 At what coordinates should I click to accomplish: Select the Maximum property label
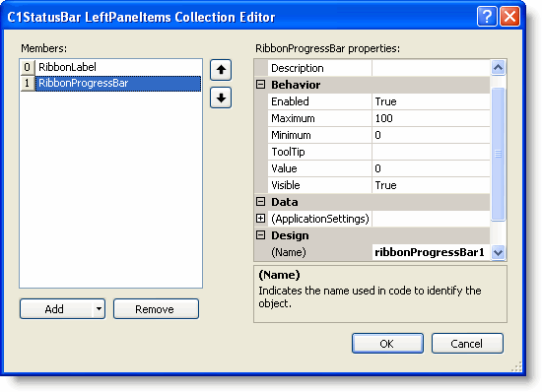[x=319, y=118]
